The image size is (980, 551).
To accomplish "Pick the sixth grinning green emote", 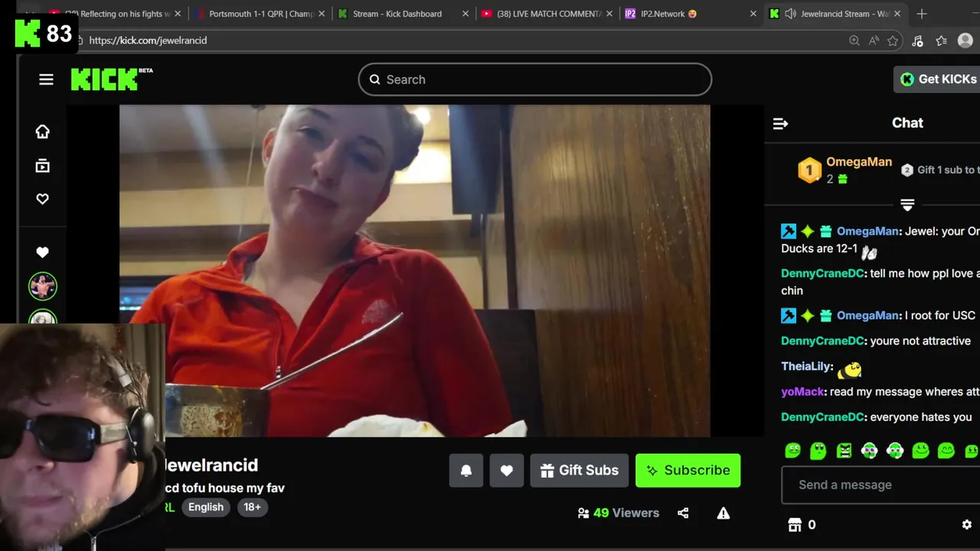I will point(920,451).
